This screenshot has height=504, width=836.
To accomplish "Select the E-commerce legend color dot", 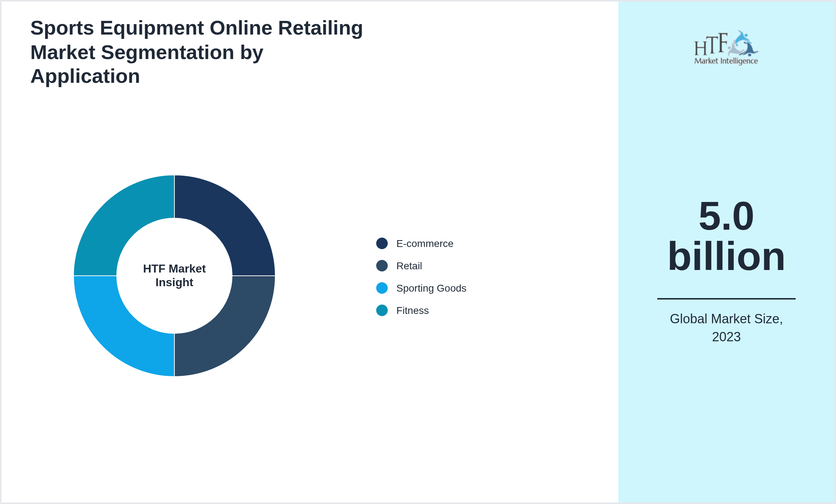I will (382, 243).
